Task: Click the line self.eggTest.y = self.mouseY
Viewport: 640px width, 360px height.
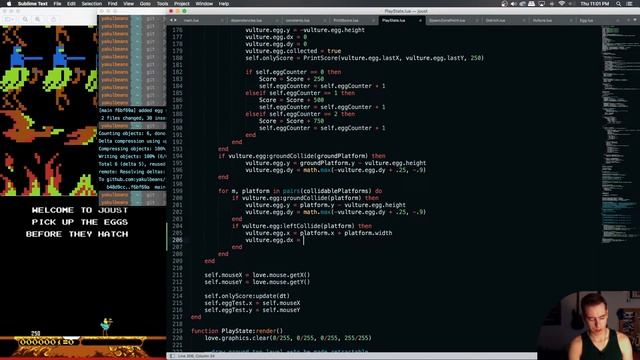Action: (252, 310)
